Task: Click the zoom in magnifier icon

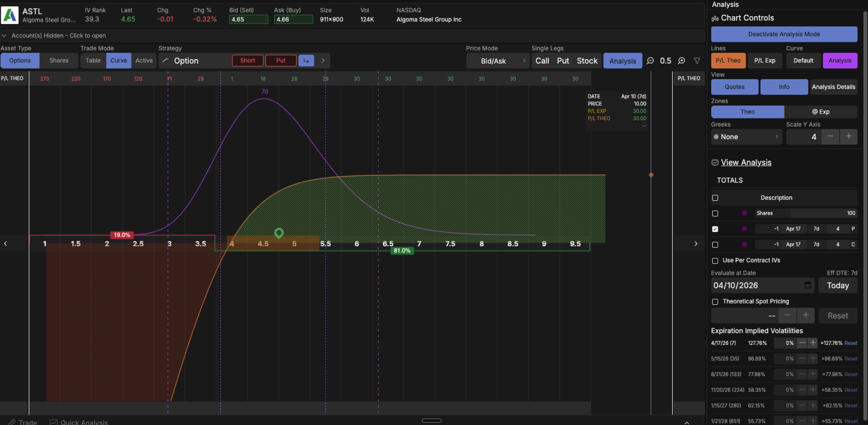Action: tap(681, 61)
